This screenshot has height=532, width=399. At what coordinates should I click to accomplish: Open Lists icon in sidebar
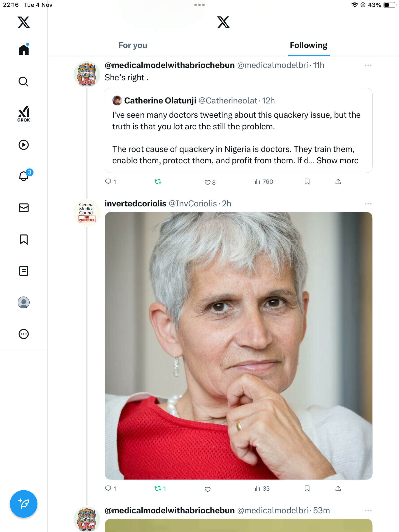tap(24, 271)
